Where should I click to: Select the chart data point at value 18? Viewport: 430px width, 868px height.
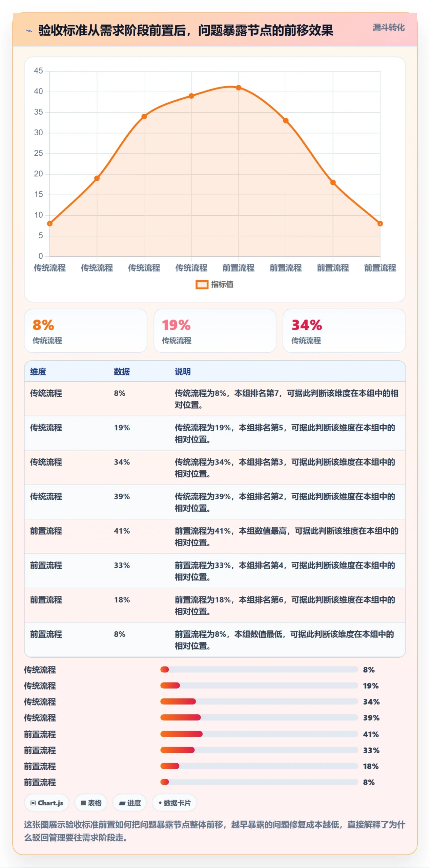click(x=333, y=182)
